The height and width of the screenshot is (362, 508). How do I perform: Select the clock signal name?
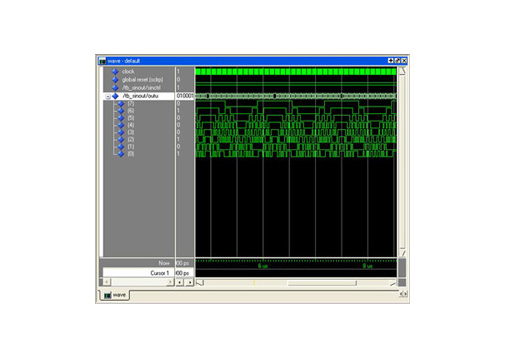click(128, 71)
